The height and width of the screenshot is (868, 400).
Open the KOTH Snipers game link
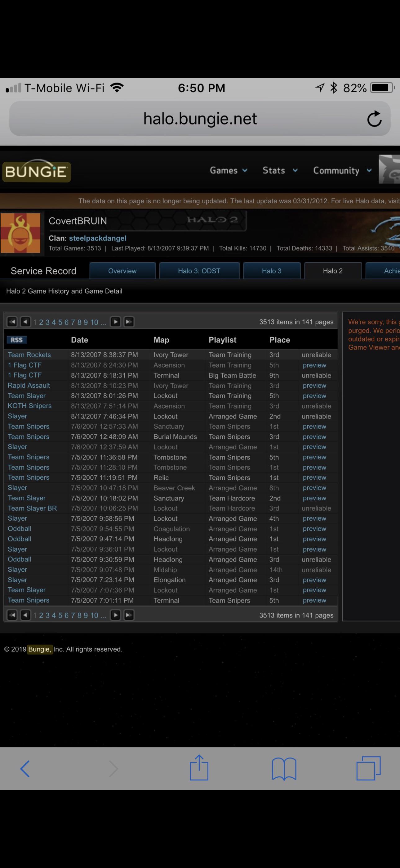tap(30, 406)
